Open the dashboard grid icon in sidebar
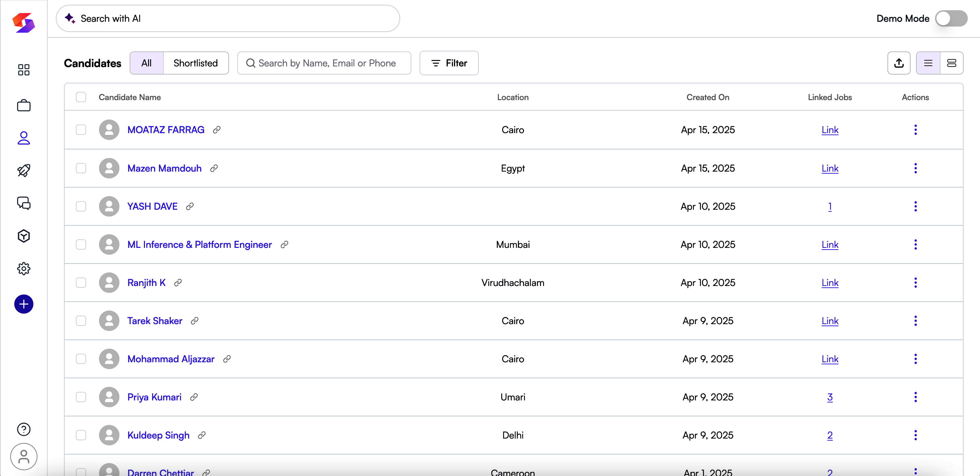Image resolution: width=980 pixels, height=476 pixels. 23,70
